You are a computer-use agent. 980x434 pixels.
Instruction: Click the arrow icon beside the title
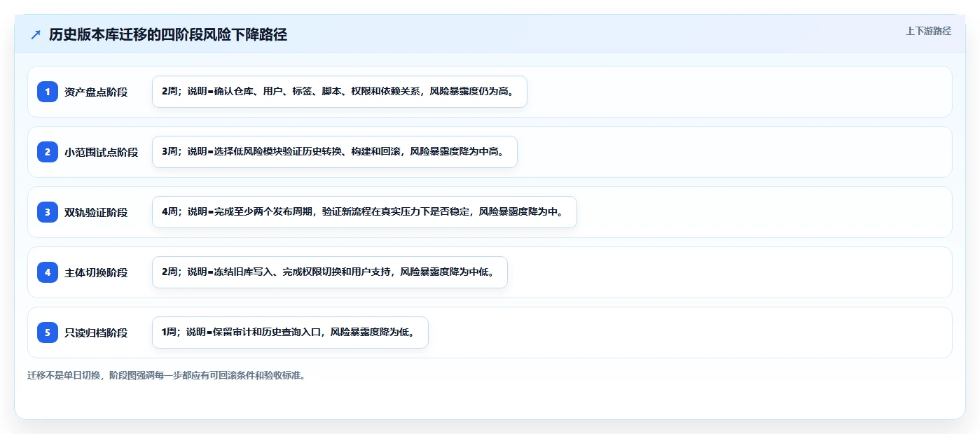(x=36, y=35)
